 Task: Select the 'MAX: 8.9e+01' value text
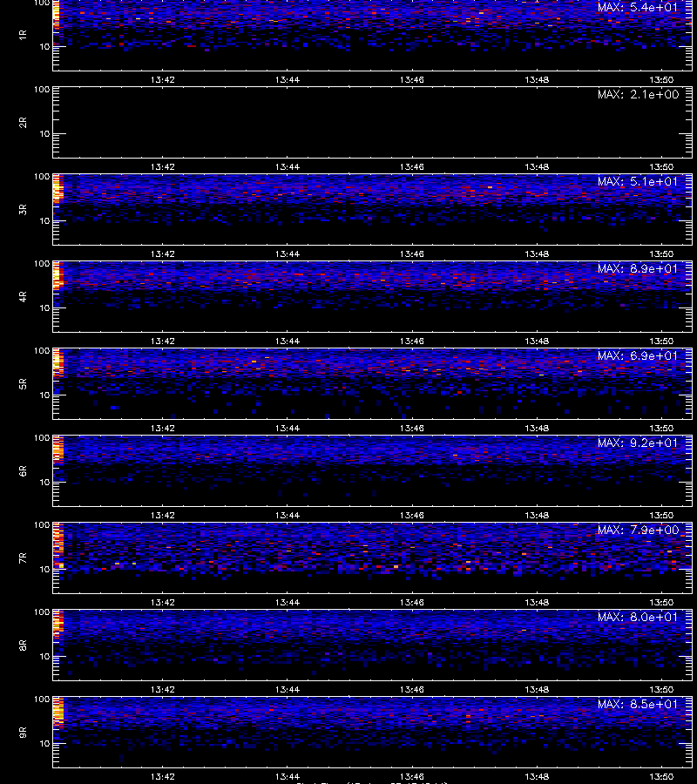pyautogui.click(x=638, y=268)
